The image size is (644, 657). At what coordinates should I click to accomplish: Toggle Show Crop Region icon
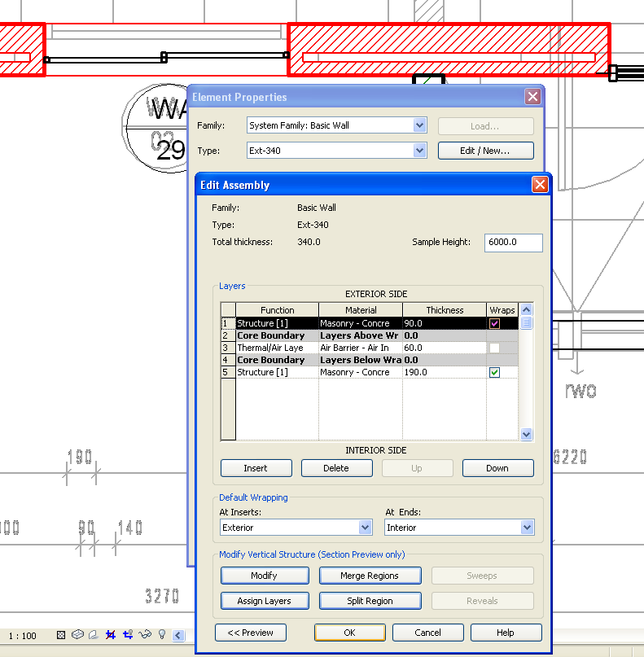coord(128,635)
